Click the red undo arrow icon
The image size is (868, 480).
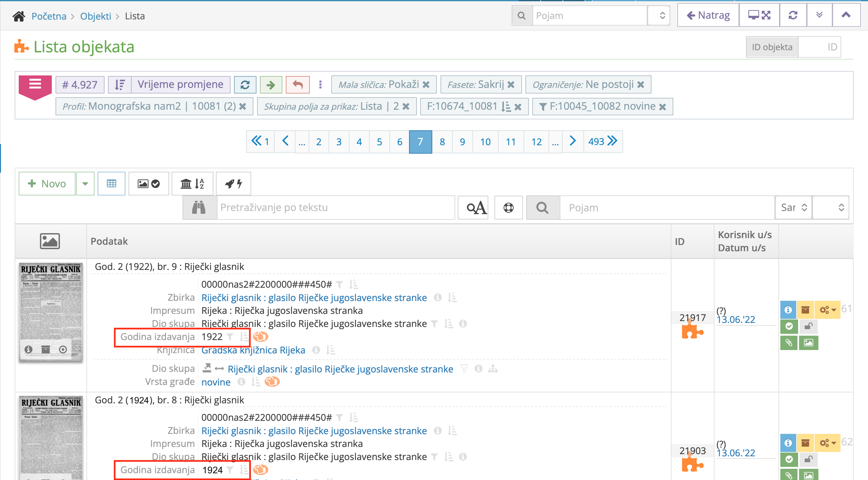[x=298, y=84]
